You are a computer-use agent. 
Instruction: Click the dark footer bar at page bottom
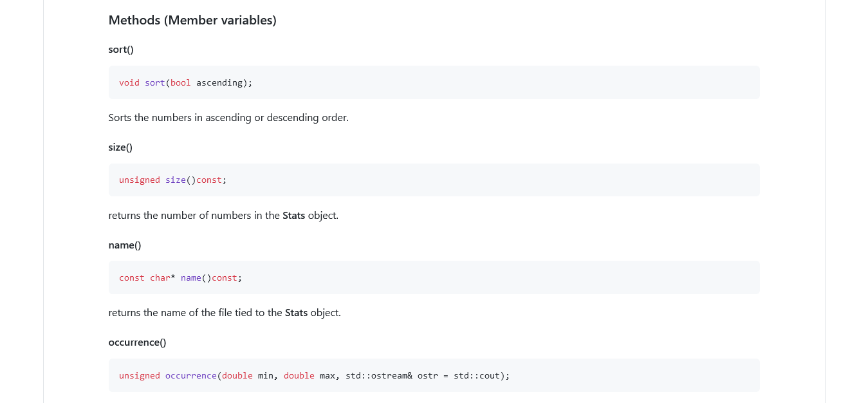tap(434, 401)
